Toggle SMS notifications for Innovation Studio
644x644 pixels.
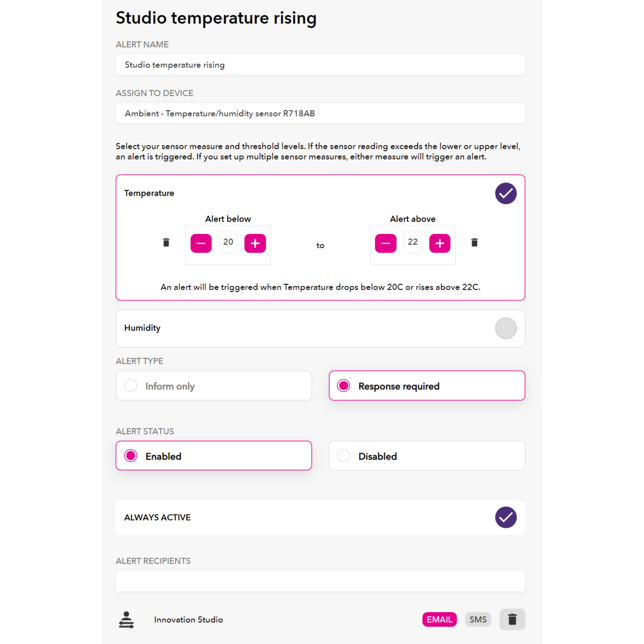pyautogui.click(x=478, y=620)
